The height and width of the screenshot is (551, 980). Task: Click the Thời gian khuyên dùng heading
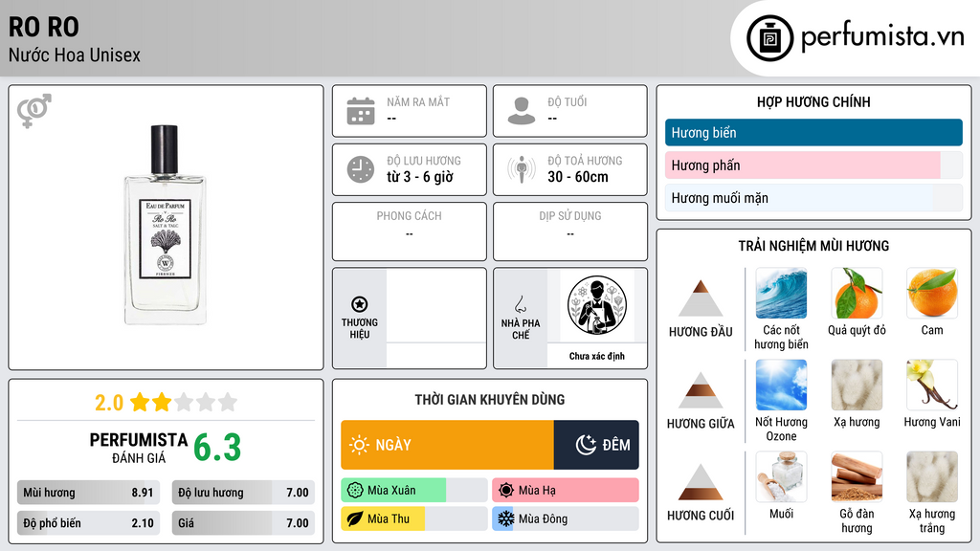click(490, 399)
